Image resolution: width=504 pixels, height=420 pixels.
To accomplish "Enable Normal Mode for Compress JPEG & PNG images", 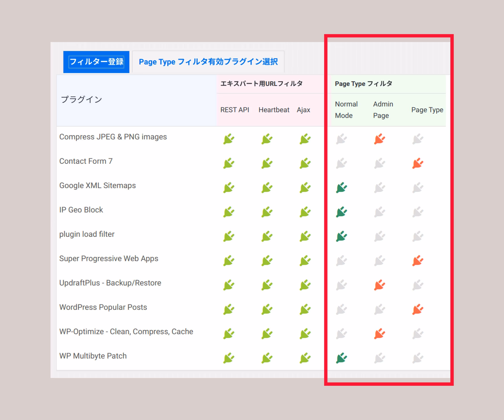I will point(341,139).
